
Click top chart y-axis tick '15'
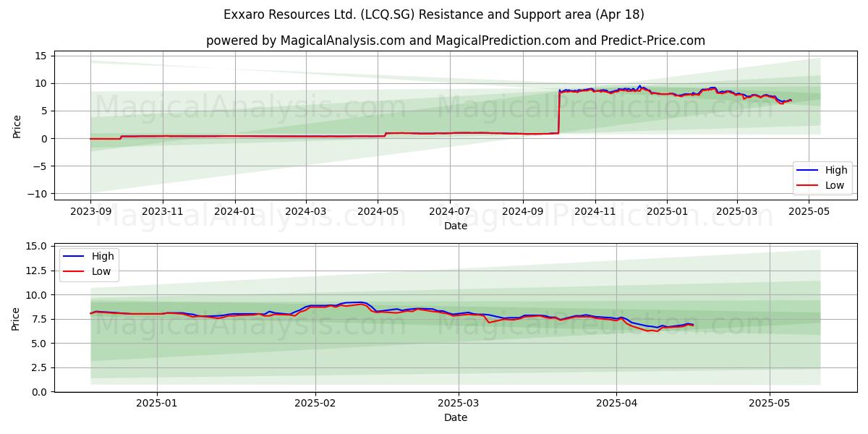pyautogui.click(x=41, y=56)
